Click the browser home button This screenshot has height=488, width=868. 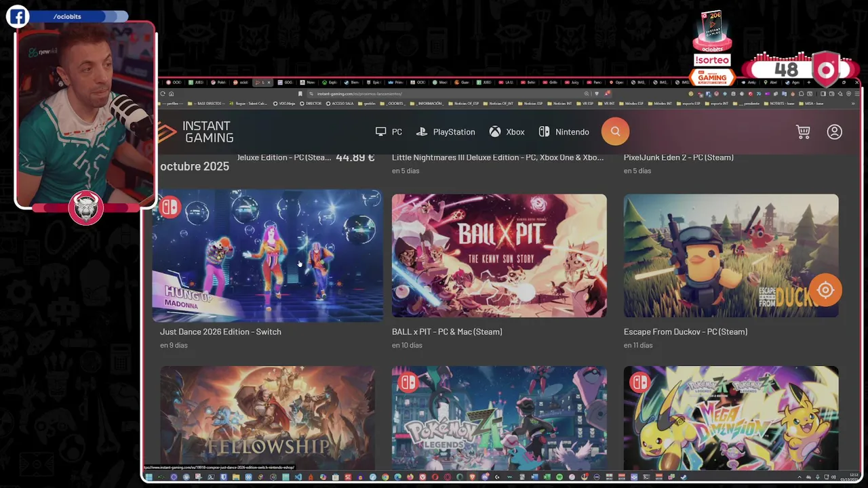tap(171, 94)
